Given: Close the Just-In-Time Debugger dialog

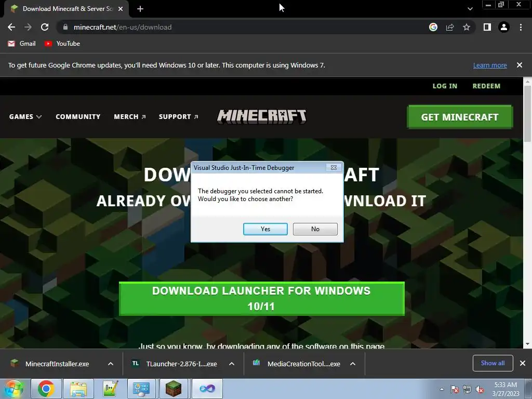Looking at the screenshot, I should pos(334,168).
